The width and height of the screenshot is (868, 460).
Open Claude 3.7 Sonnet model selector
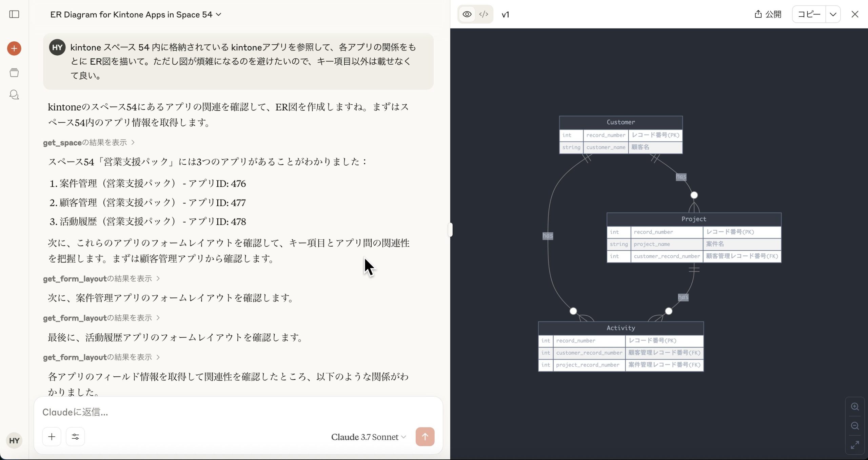click(x=369, y=437)
